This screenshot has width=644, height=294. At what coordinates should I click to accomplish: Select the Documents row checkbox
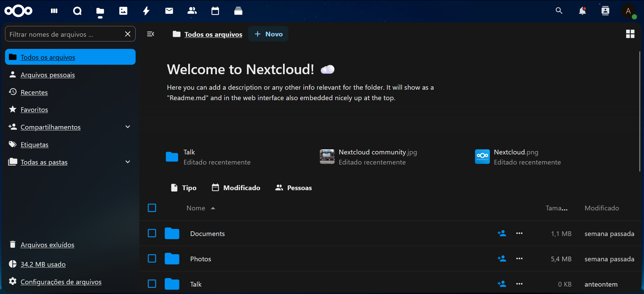coord(152,233)
